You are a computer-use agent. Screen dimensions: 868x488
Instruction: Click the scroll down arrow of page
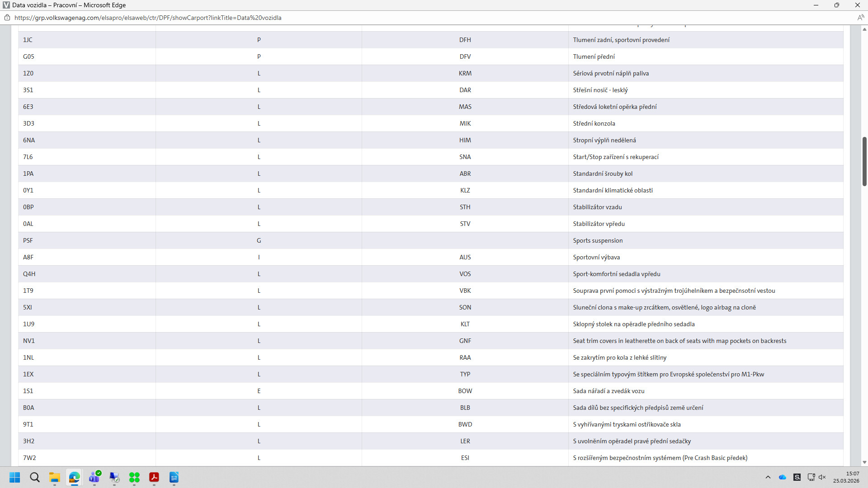pos(864,462)
